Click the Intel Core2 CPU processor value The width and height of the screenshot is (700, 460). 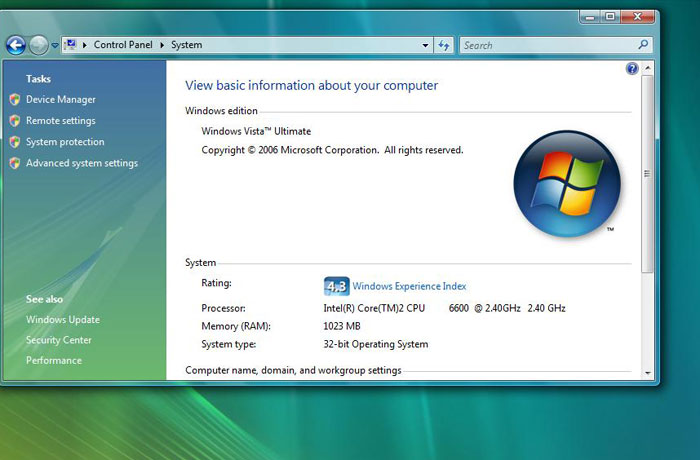444,308
